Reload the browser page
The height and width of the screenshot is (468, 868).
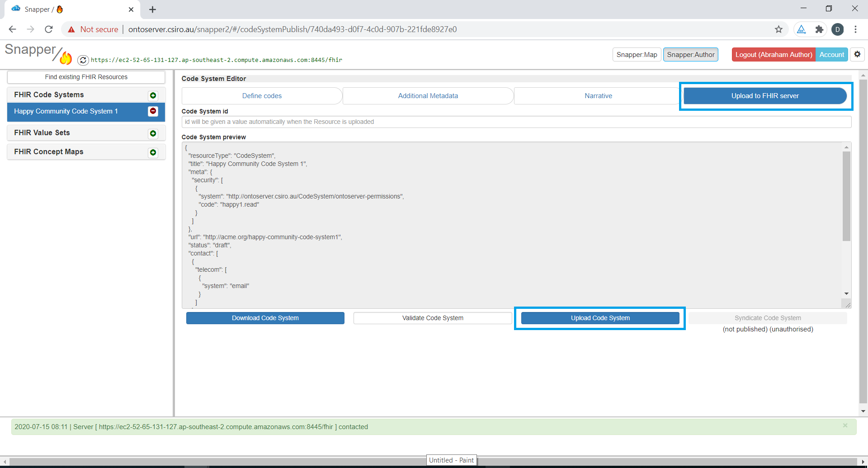[x=49, y=29]
